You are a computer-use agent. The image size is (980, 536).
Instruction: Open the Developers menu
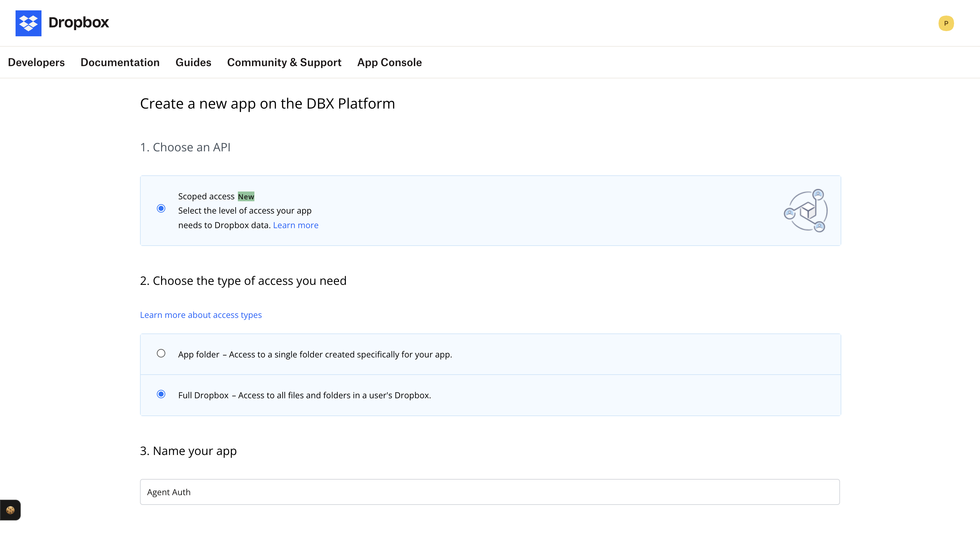pyautogui.click(x=36, y=63)
